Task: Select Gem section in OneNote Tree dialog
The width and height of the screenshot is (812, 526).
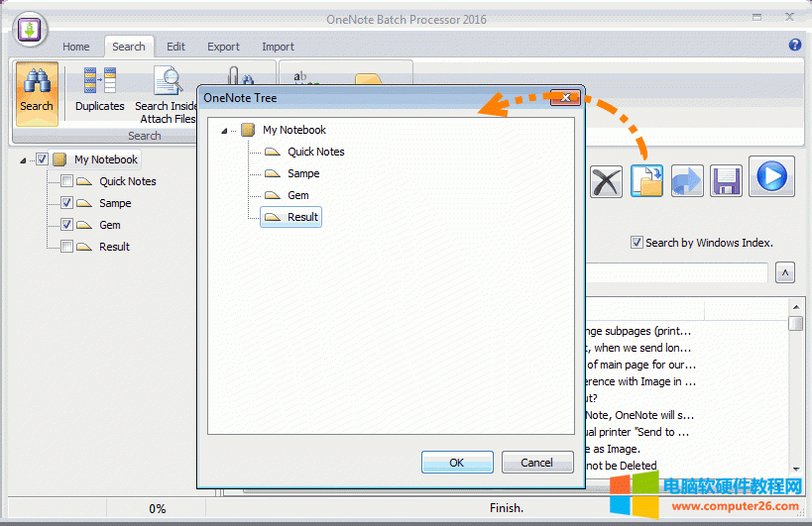Action: coord(297,195)
